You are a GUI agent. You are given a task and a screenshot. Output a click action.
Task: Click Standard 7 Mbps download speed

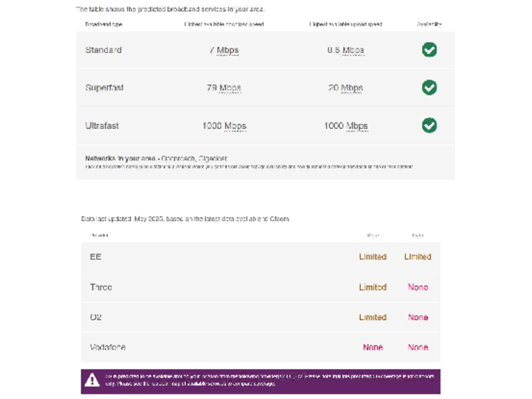[224, 51]
